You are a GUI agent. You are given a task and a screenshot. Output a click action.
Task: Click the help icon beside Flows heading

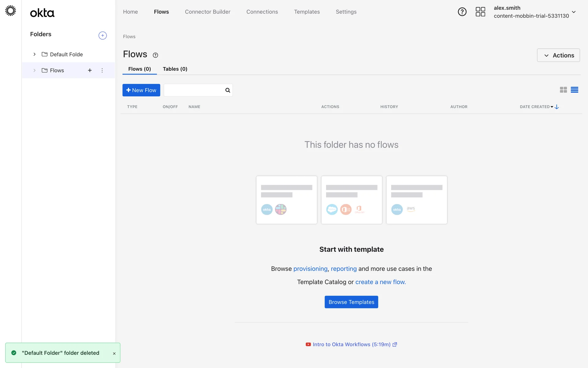pos(155,55)
